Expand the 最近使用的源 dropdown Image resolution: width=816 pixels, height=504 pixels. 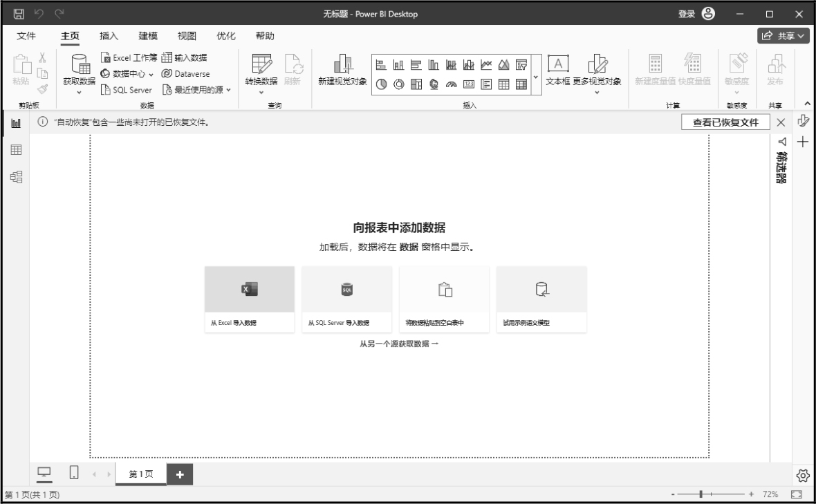point(228,90)
